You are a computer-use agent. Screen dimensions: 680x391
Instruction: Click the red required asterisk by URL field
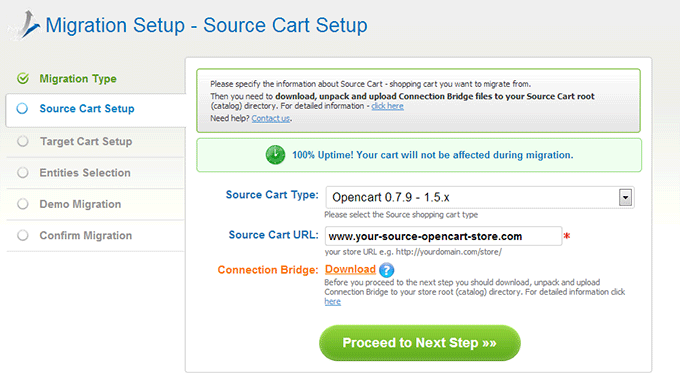(x=566, y=236)
